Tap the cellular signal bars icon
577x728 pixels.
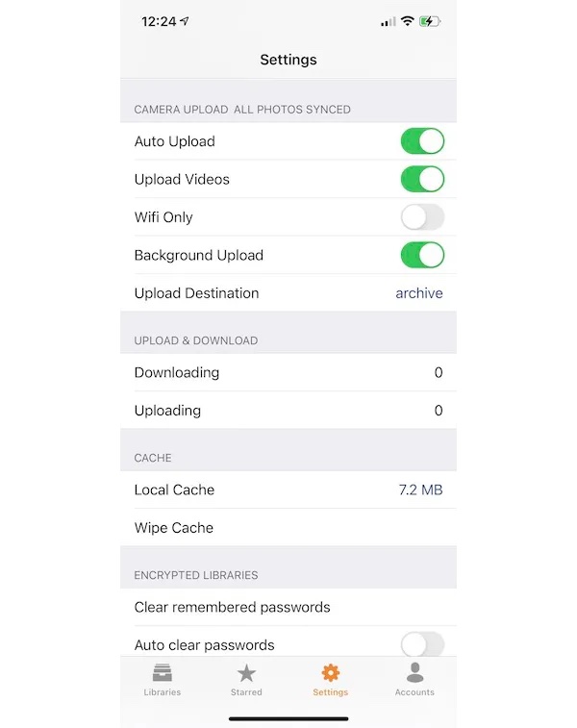tap(389, 22)
